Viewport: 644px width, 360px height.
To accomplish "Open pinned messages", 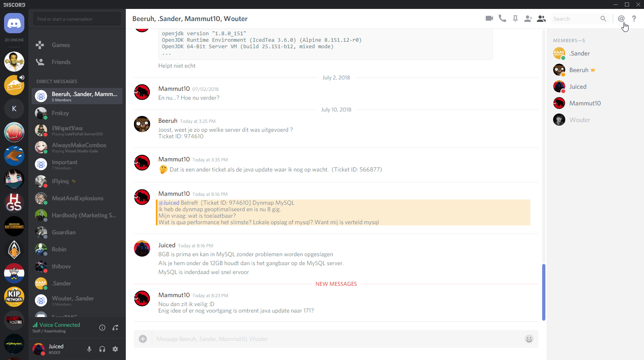I will click(x=515, y=19).
